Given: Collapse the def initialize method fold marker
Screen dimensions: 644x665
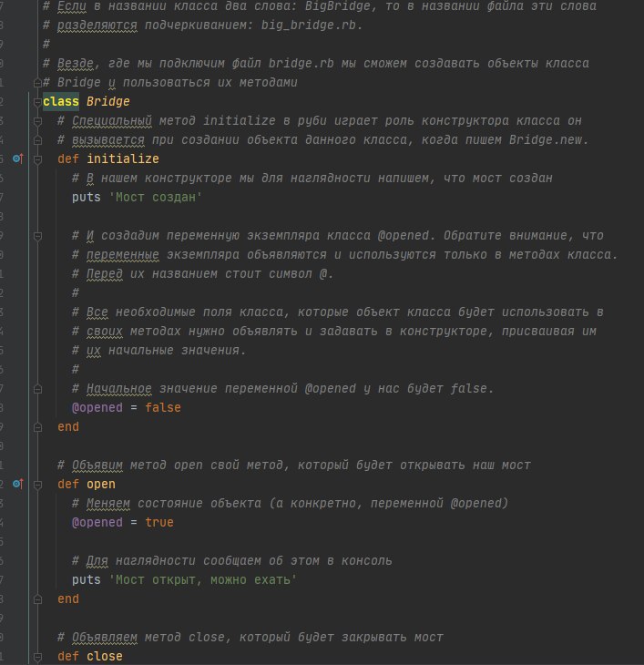Looking at the screenshot, I should click(37, 159).
